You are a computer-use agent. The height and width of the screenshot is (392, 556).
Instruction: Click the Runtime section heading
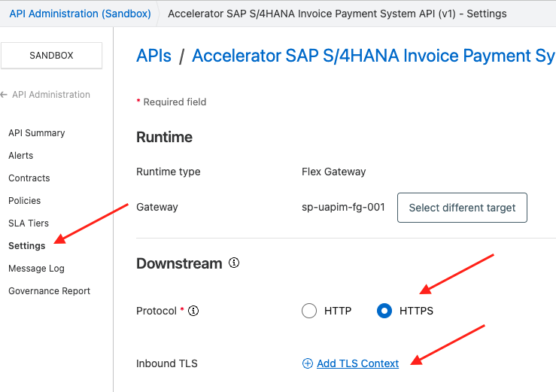click(x=164, y=137)
